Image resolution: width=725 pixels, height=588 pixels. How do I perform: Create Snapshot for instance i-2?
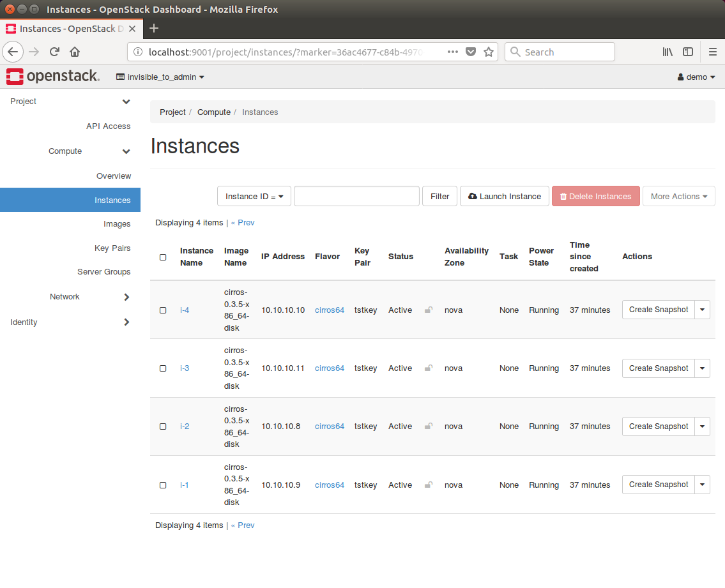(659, 426)
